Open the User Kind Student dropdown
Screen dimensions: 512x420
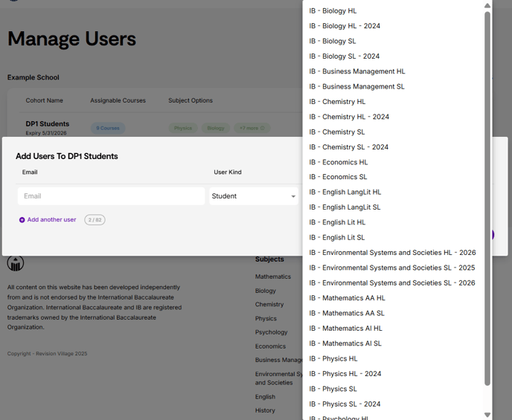[254, 196]
